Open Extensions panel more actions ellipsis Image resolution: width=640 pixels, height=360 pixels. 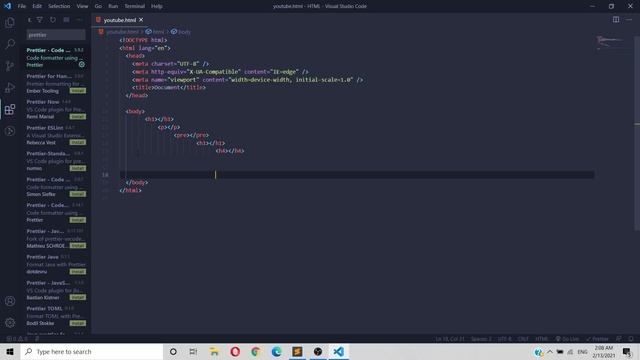coord(79,20)
